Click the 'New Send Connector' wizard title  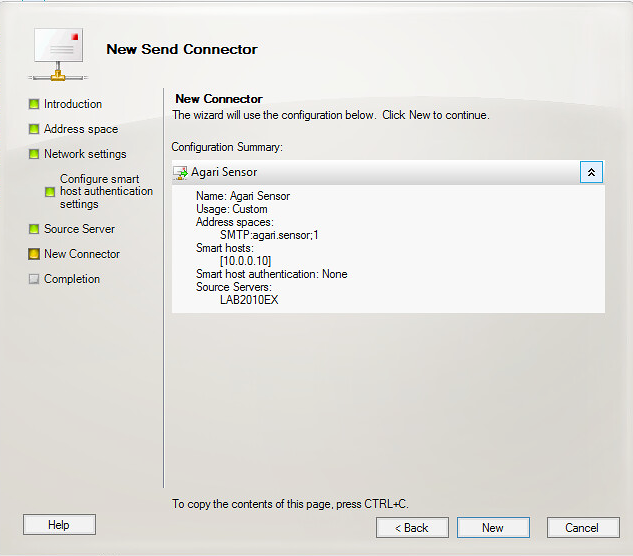182,49
